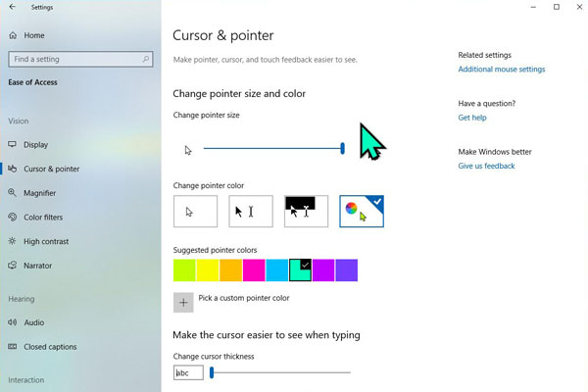
Task: Pick the pink suggested pointer color
Action: (x=254, y=270)
